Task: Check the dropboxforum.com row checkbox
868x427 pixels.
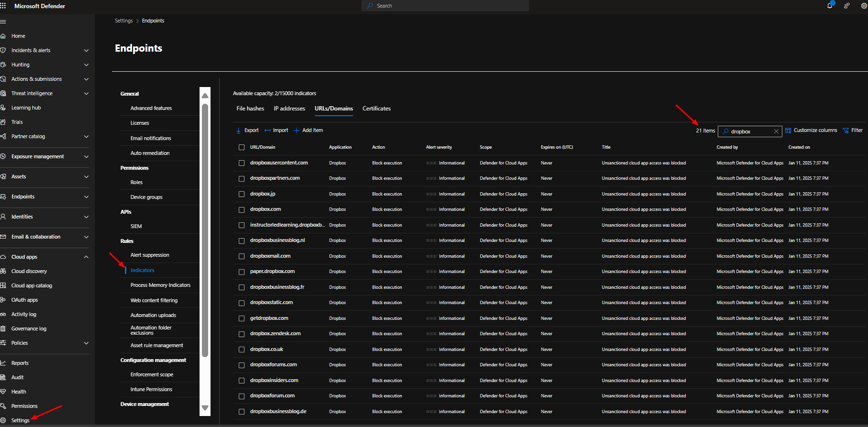Action: pyautogui.click(x=242, y=396)
